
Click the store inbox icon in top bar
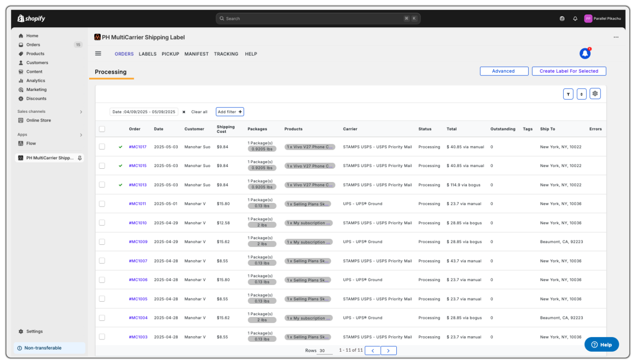[562, 19]
